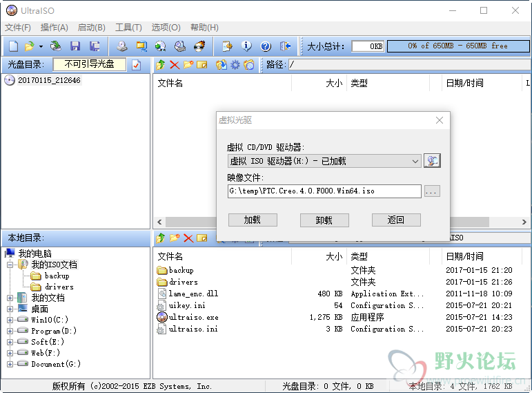532x393 pixels.
Task: Expand the Soft(E:) drive node
Action: pos(10,342)
